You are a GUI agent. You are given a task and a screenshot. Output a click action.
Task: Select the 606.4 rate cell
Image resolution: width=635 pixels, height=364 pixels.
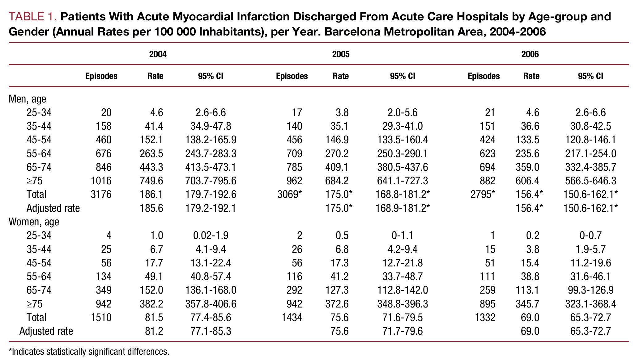point(527,181)
